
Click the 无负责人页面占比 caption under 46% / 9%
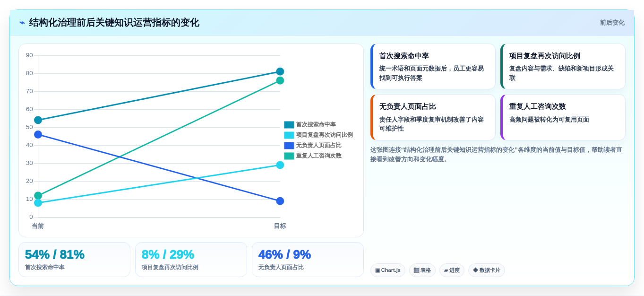pyautogui.click(x=281, y=268)
